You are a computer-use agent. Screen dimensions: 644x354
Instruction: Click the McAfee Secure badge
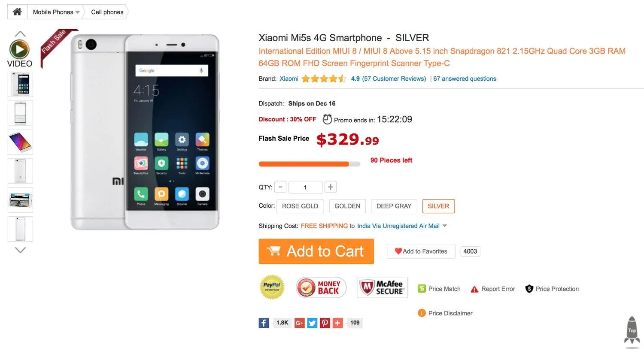click(382, 287)
